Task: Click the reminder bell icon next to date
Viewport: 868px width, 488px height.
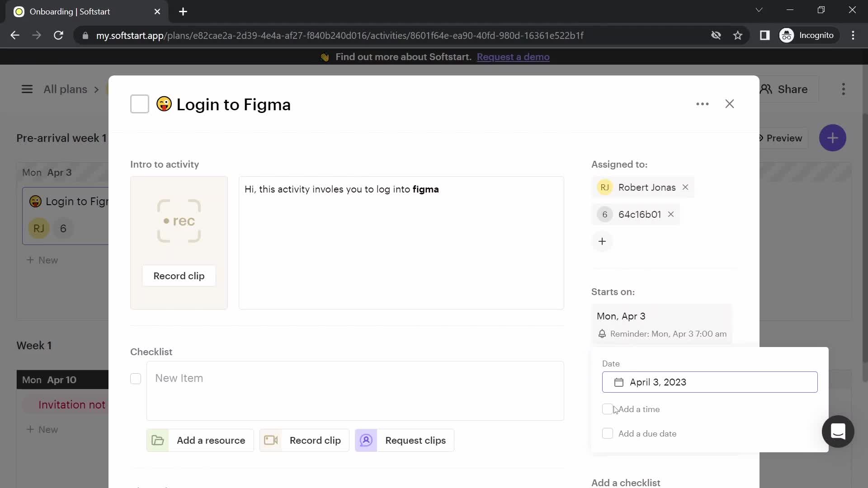Action: pyautogui.click(x=602, y=333)
